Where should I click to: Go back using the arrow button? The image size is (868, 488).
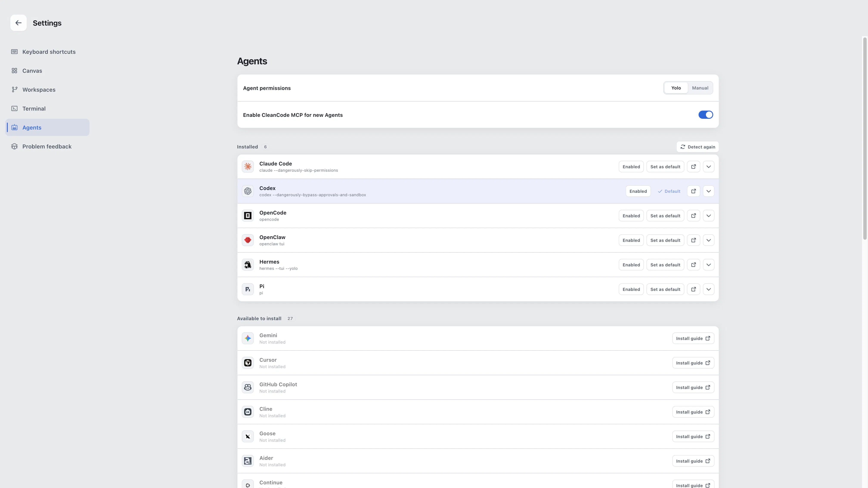[x=18, y=23]
